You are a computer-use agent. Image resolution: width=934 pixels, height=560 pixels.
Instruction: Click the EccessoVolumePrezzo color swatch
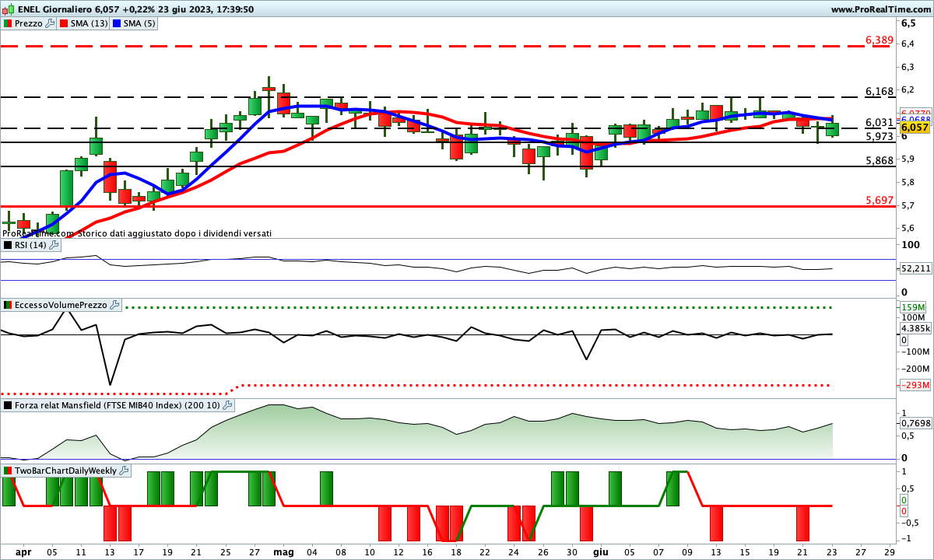(8, 306)
